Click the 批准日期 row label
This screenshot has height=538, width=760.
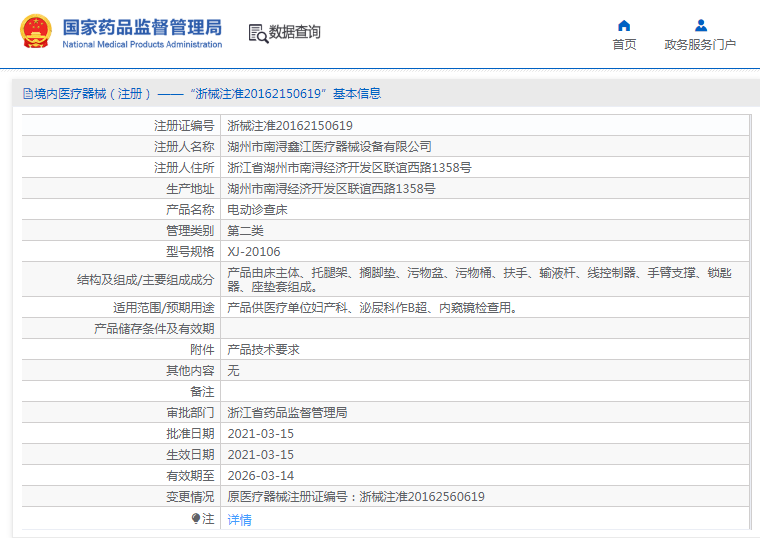[x=190, y=434]
